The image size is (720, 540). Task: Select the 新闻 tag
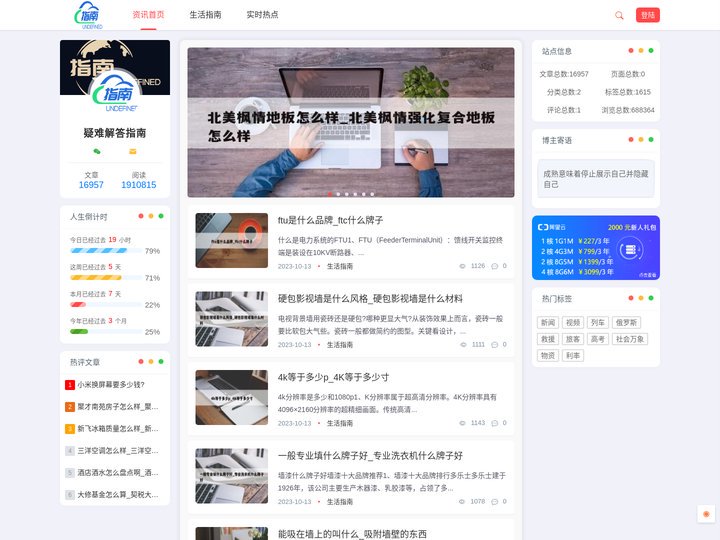(x=548, y=323)
